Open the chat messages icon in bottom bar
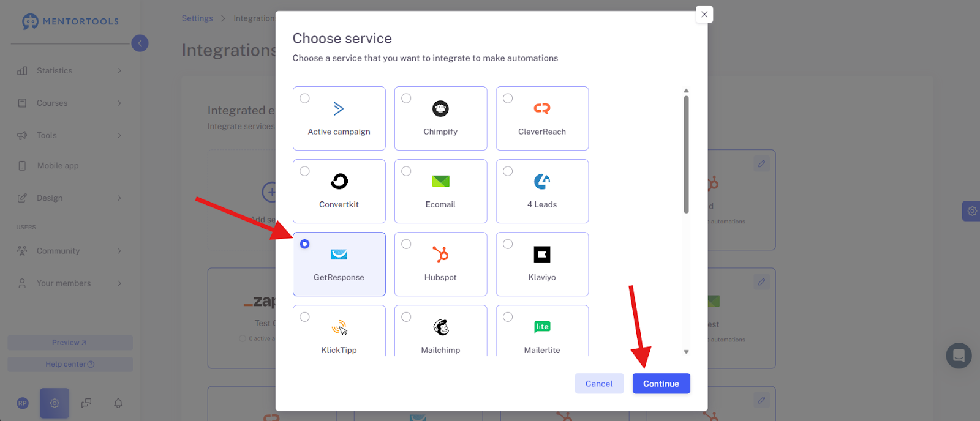Image resolution: width=980 pixels, height=421 pixels. (86, 403)
